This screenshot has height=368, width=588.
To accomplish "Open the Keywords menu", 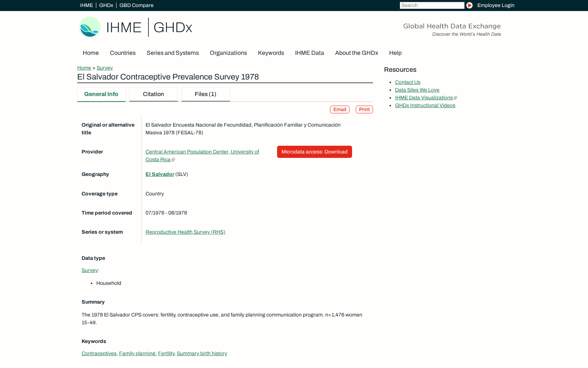I will pyautogui.click(x=271, y=53).
